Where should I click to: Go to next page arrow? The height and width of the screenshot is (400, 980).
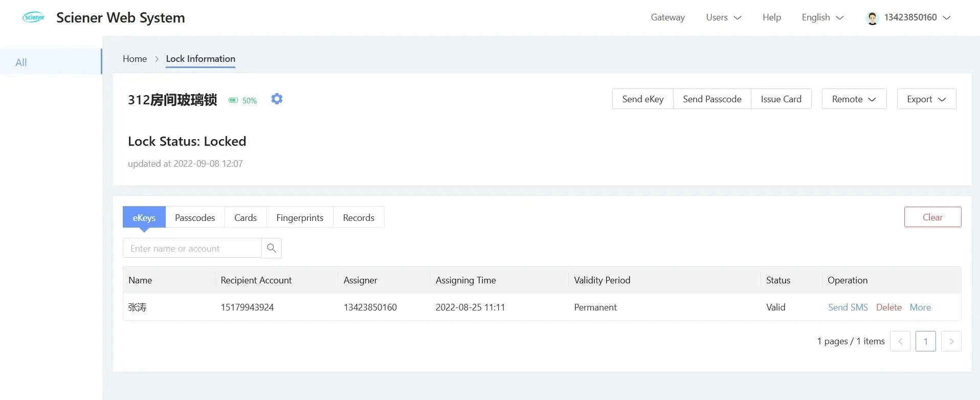pos(951,341)
